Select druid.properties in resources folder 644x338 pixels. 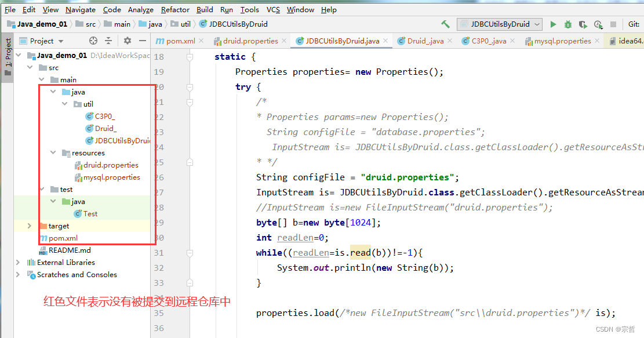pyautogui.click(x=107, y=165)
